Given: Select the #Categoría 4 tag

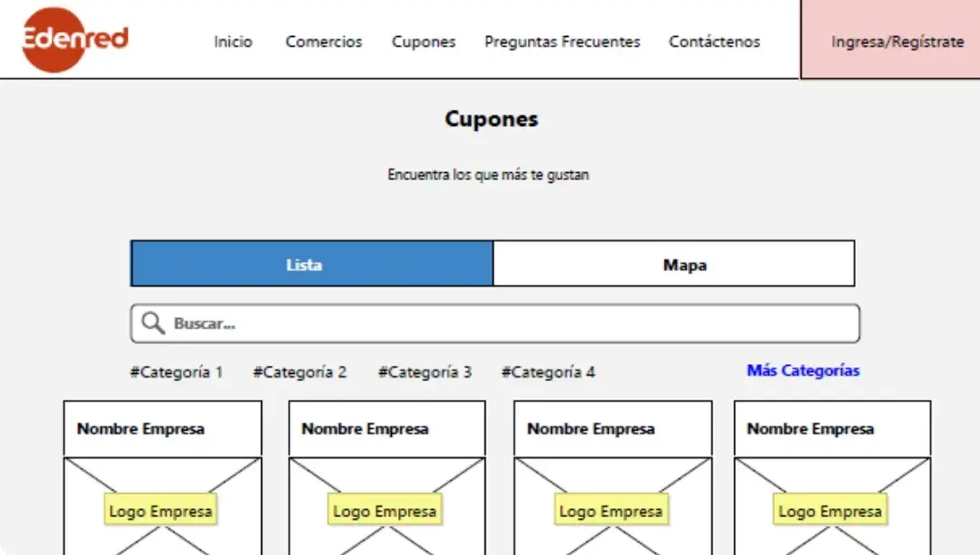Looking at the screenshot, I should (548, 372).
